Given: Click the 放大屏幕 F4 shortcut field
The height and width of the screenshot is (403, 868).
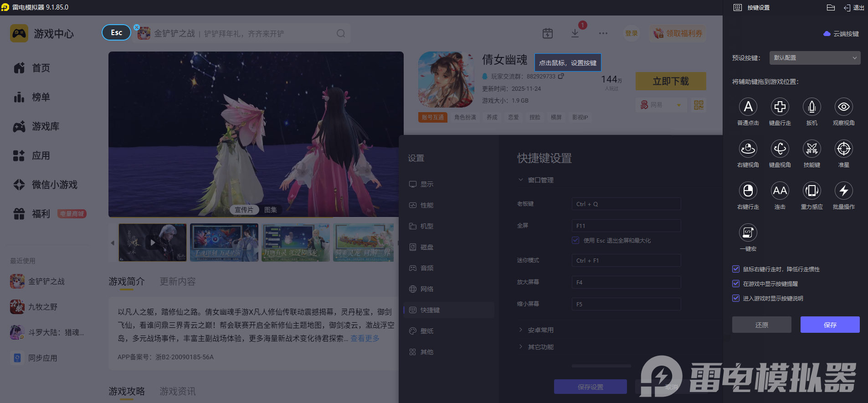Looking at the screenshot, I should pyautogui.click(x=626, y=282).
